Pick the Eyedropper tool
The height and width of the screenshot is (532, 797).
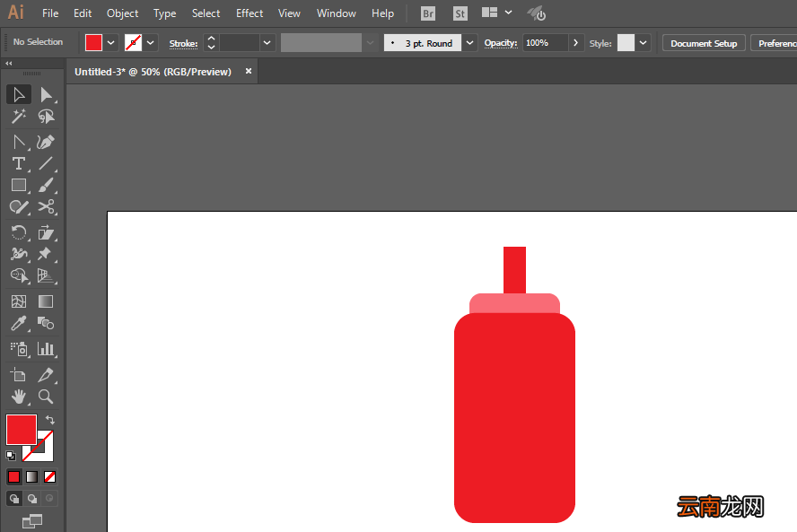[x=19, y=323]
